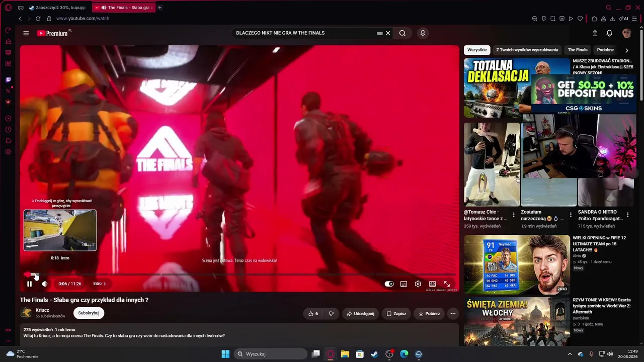
Task: Open options for SANDRA O NITRO short
Action: click(x=628, y=215)
